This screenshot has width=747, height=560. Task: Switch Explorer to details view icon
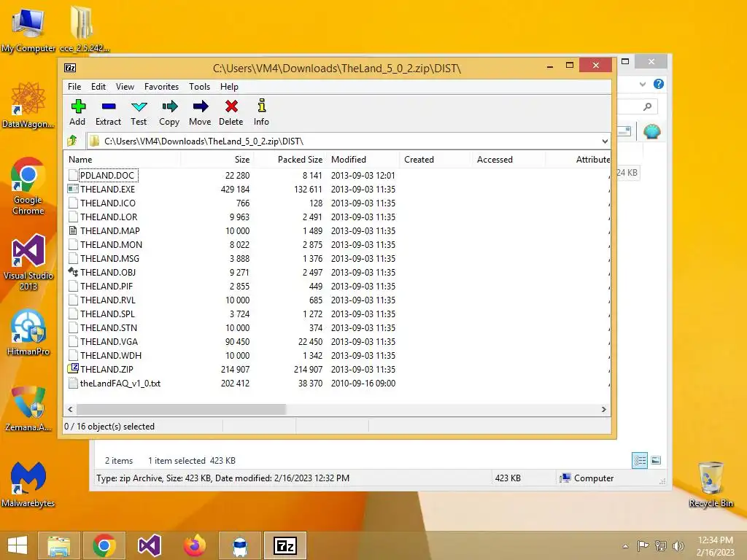pos(639,460)
